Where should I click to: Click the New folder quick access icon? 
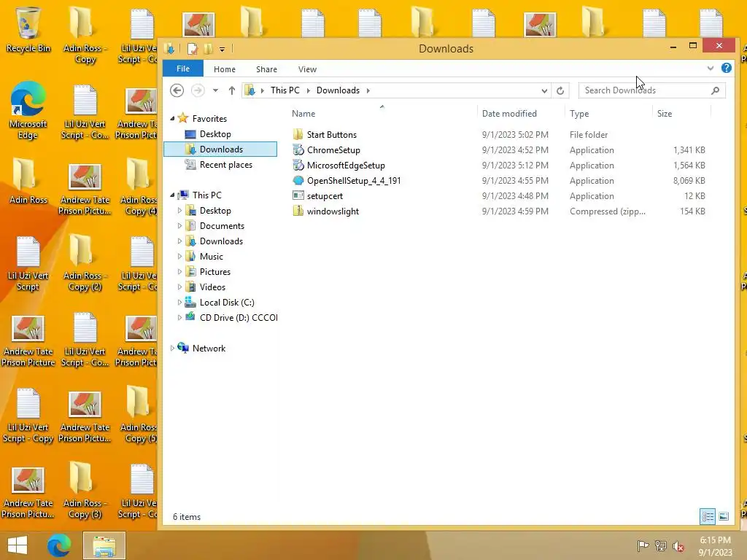[208, 49]
